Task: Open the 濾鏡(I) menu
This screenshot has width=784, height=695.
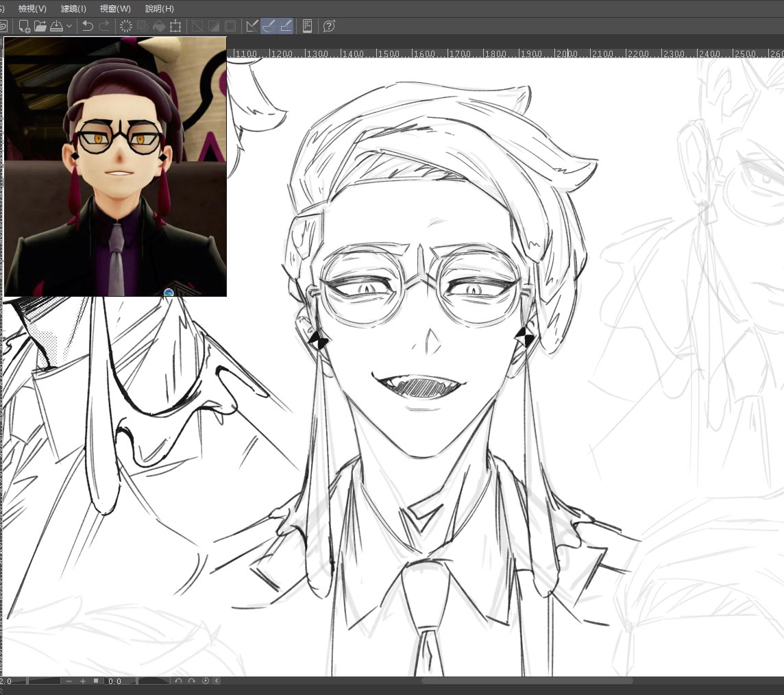Action: click(73, 8)
